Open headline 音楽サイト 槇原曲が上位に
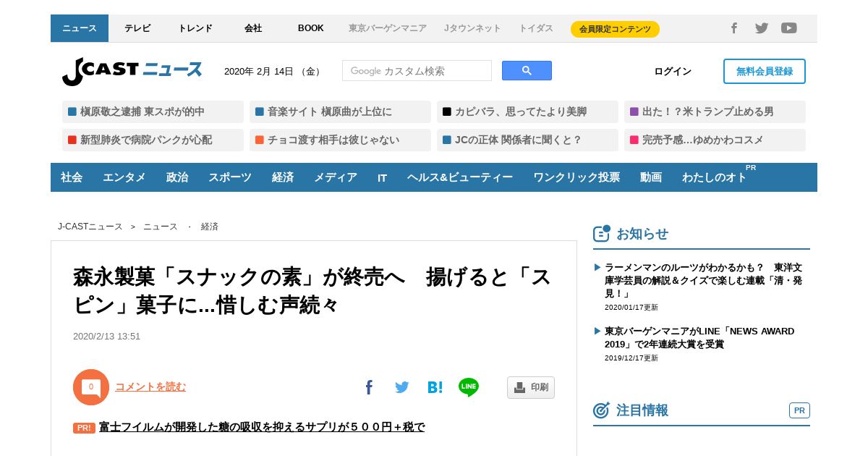 [340, 111]
